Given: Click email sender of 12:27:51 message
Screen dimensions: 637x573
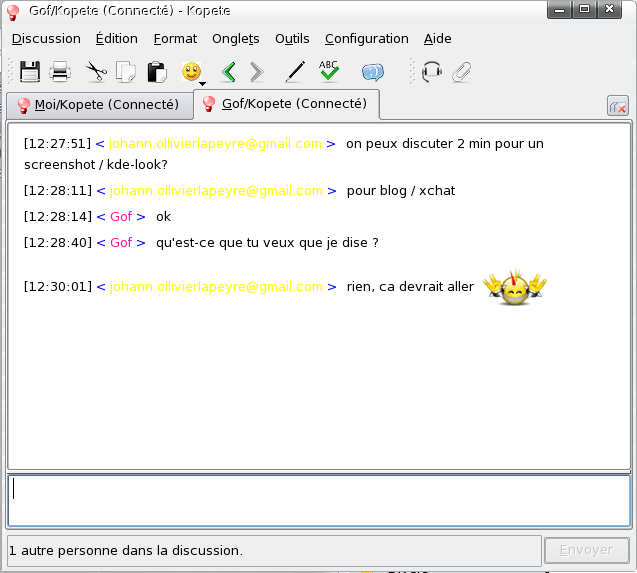Looking at the screenshot, I should (215, 144).
